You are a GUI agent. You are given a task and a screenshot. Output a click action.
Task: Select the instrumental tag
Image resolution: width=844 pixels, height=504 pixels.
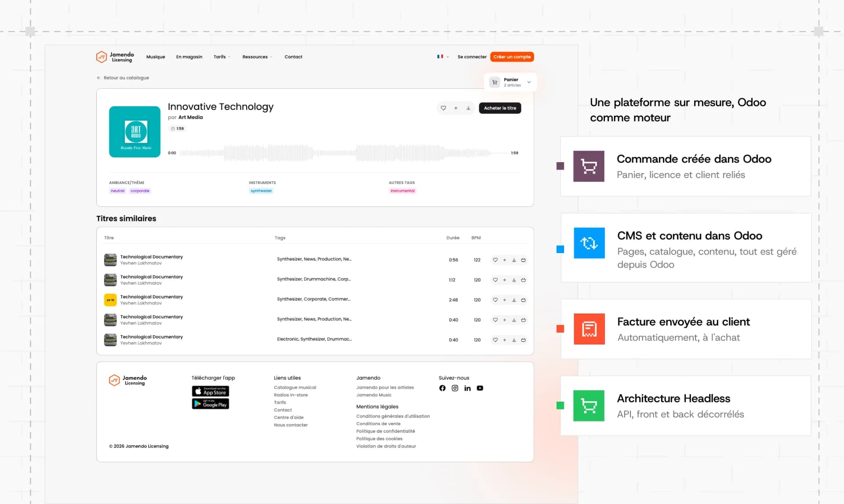(402, 191)
